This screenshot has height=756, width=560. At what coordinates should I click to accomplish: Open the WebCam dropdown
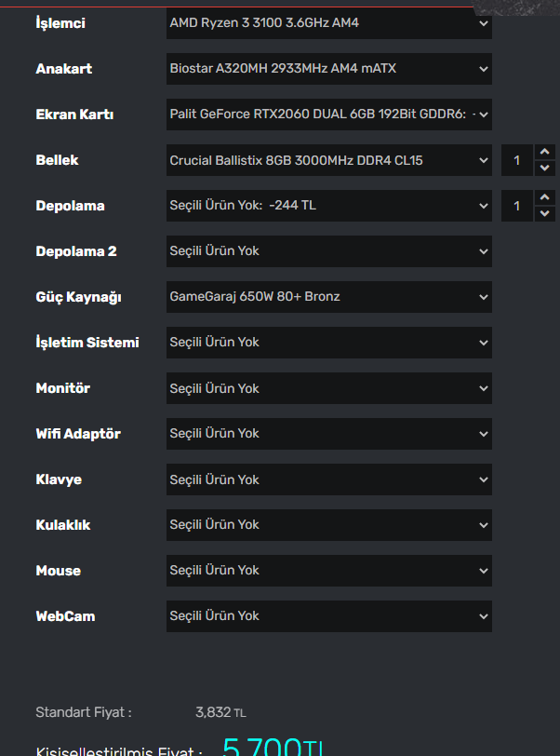click(328, 616)
